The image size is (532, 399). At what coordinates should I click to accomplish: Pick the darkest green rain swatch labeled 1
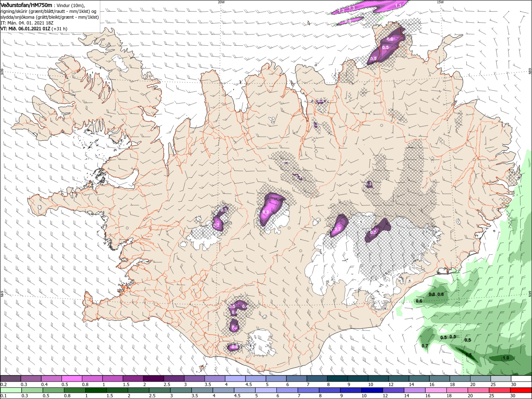(x=96, y=390)
